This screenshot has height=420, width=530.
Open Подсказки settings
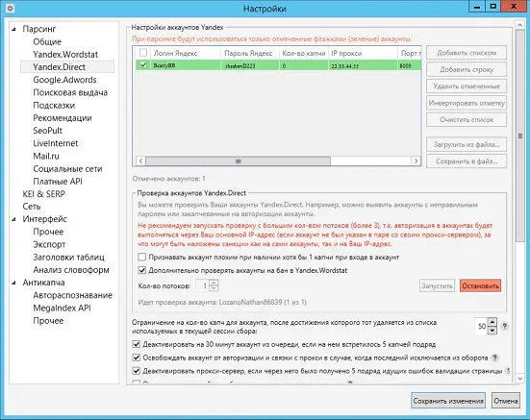(54, 106)
